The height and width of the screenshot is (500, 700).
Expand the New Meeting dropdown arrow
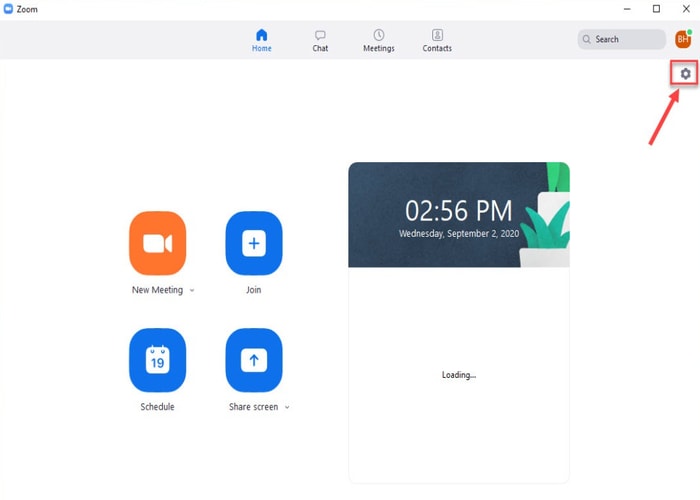click(x=192, y=290)
